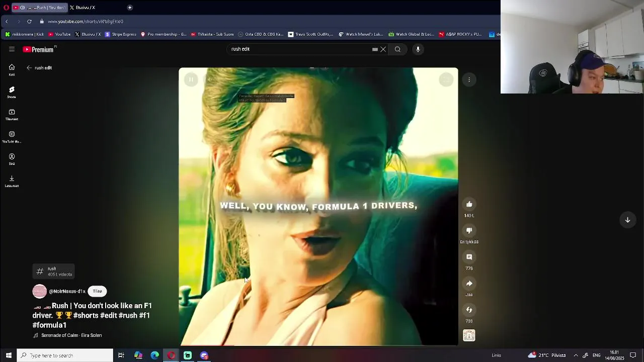Start voice search with the microphone icon
This screenshot has height=362, width=644.
click(x=418, y=49)
